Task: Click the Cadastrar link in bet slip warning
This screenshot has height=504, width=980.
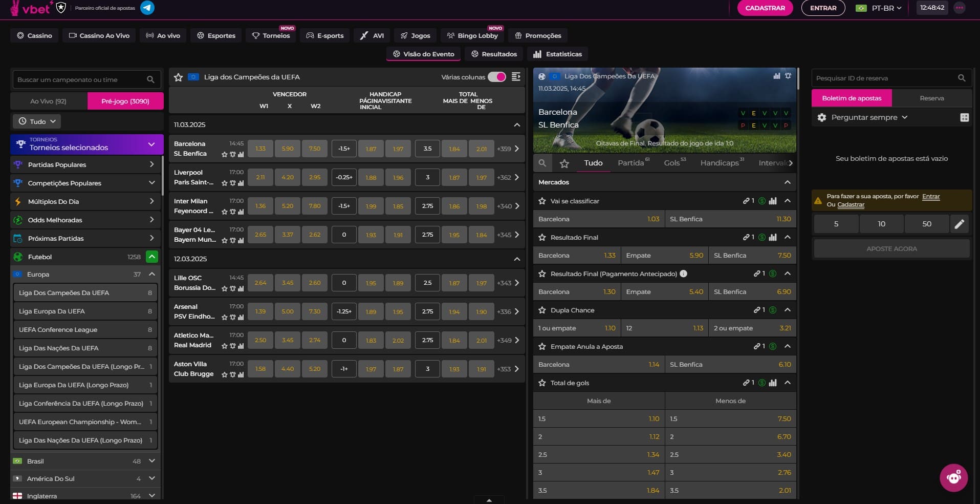Action: click(851, 204)
